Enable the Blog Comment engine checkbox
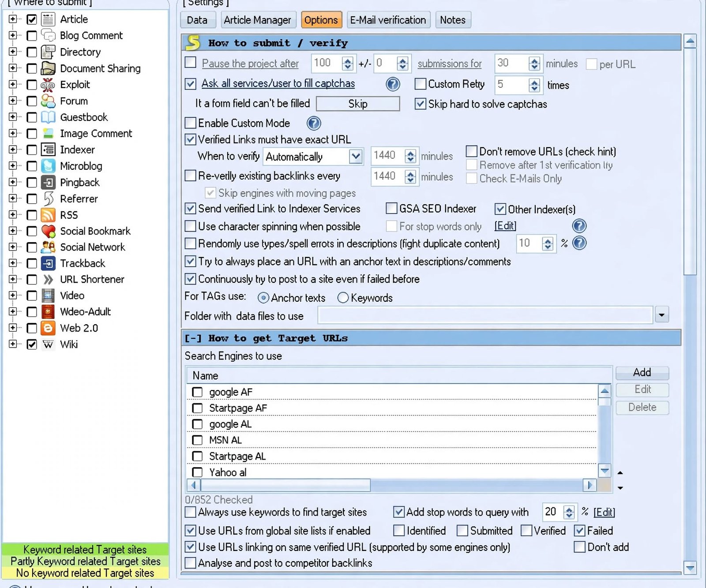 tap(32, 36)
